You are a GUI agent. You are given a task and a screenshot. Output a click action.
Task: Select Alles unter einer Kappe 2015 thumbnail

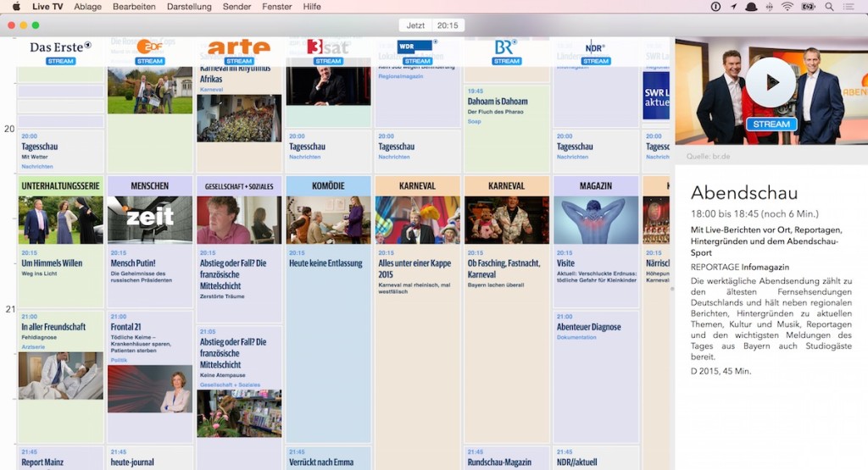pos(417,220)
